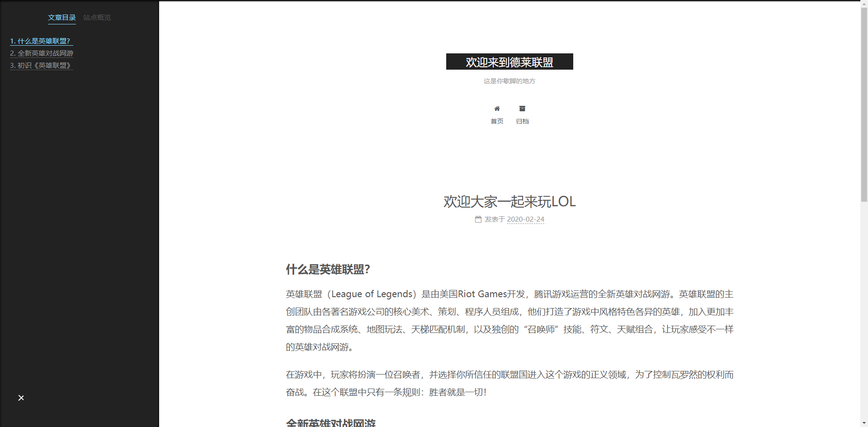
Task: Click the site title 欢迎来到德莱联盟
Action: (x=509, y=62)
